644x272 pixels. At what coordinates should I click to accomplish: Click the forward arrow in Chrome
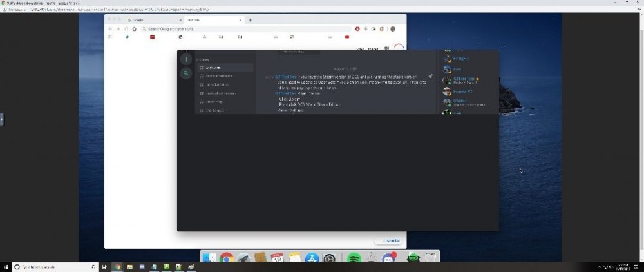click(x=118, y=29)
